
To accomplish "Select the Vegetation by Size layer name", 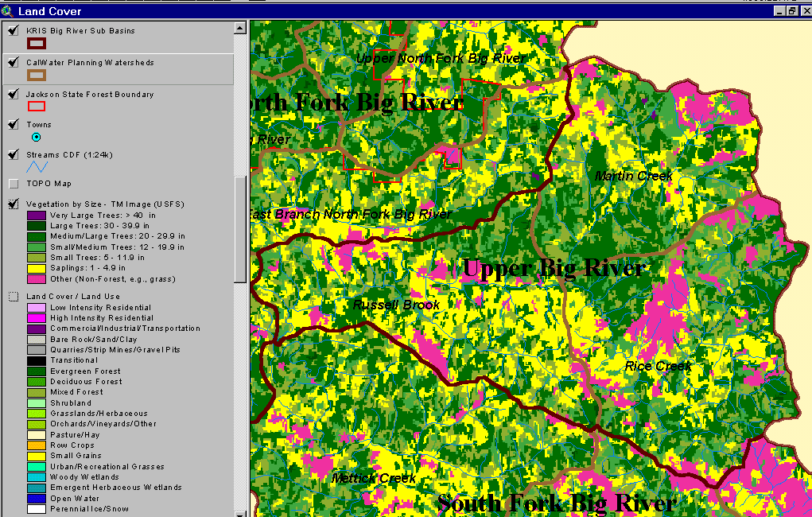I will (x=105, y=204).
